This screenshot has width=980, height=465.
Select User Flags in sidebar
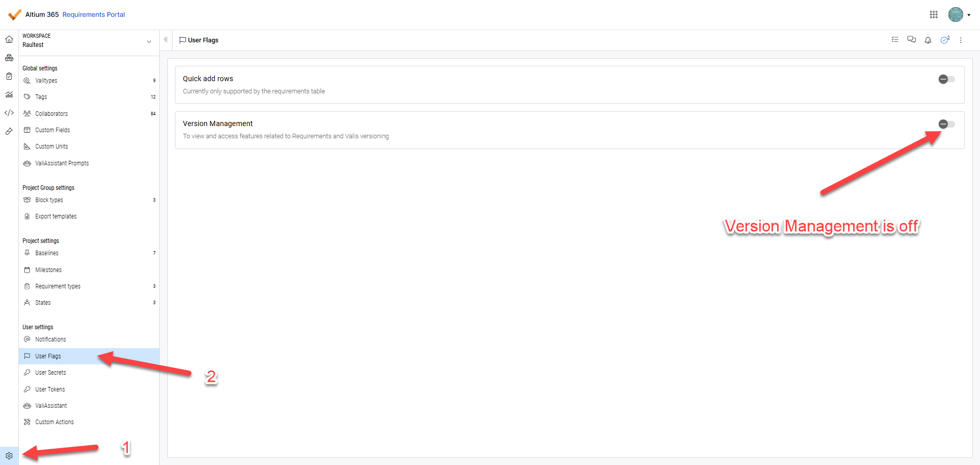point(89,356)
